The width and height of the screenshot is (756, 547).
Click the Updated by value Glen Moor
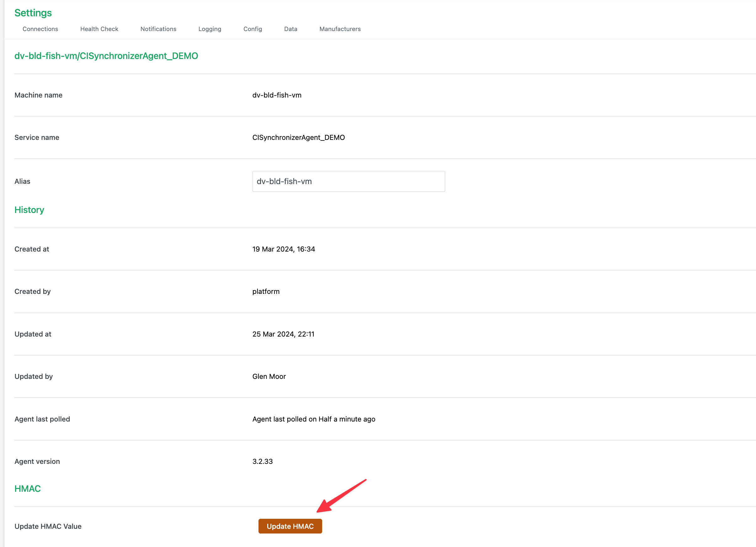tap(269, 376)
